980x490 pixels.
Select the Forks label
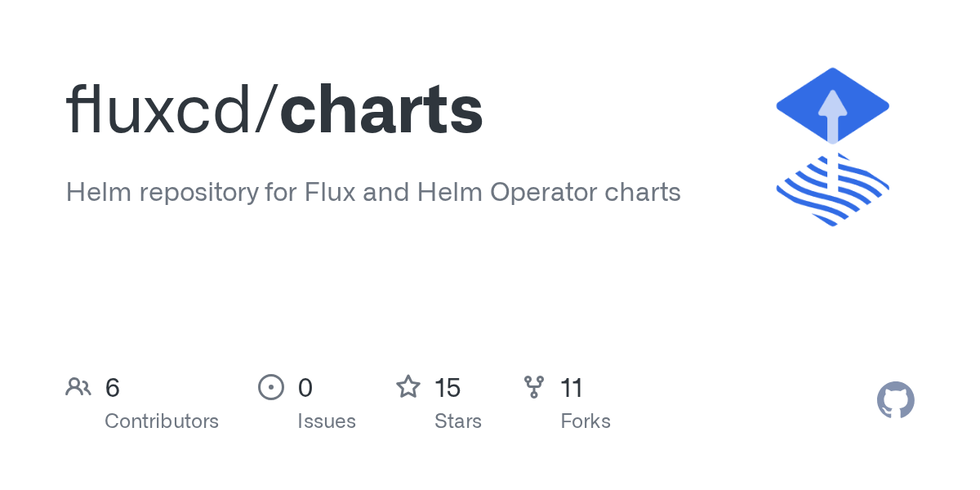click(586, 421)
